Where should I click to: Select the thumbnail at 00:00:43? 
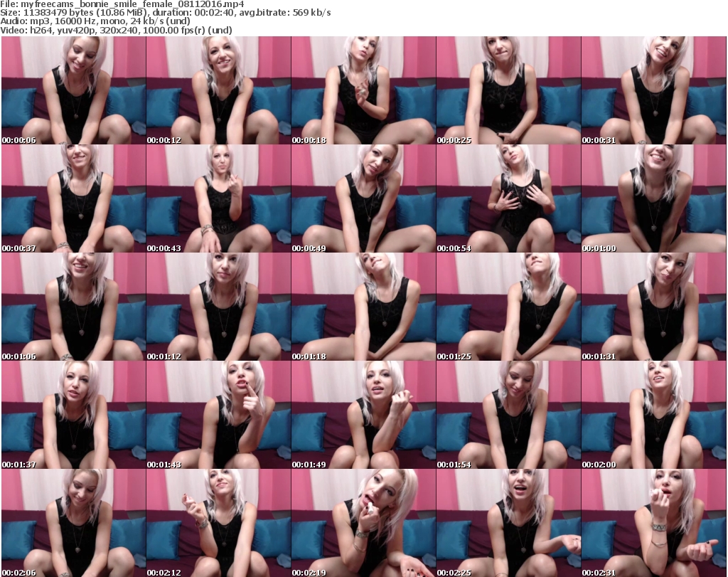218,199
